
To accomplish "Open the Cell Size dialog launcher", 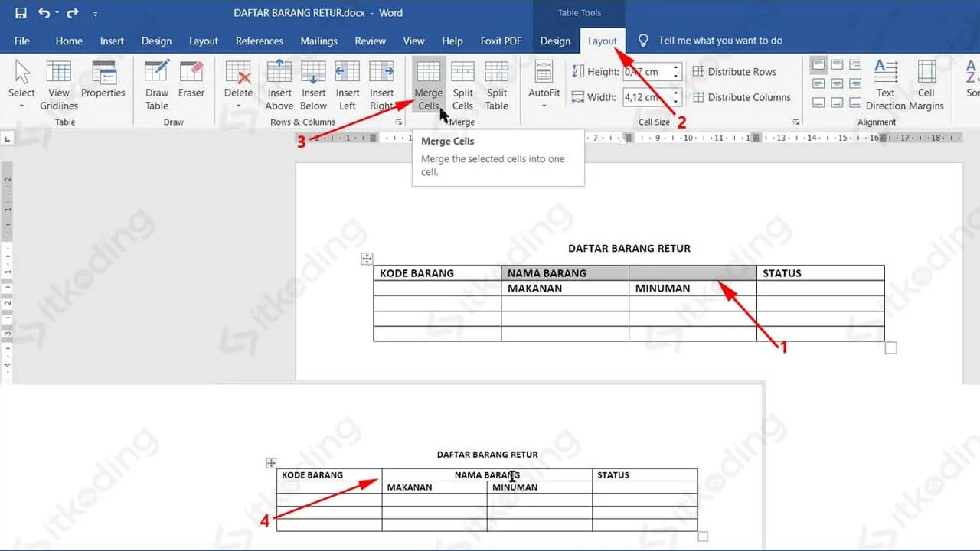I will [x=796, y=122].
